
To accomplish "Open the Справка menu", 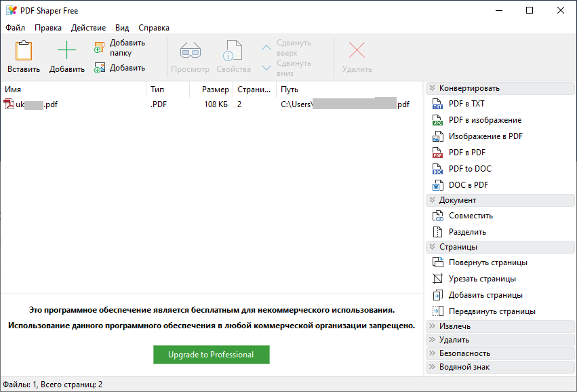I will (154, 28).
